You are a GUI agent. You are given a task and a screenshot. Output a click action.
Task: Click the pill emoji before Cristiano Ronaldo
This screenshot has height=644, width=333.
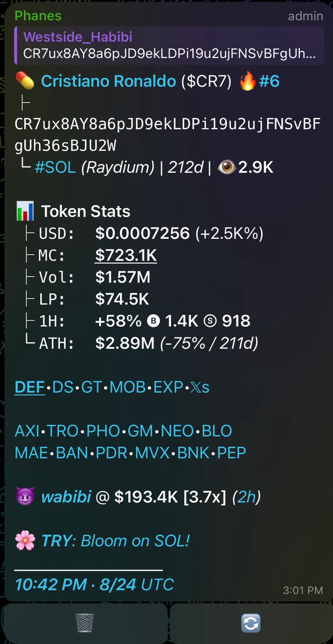click(x=25, y=82)
